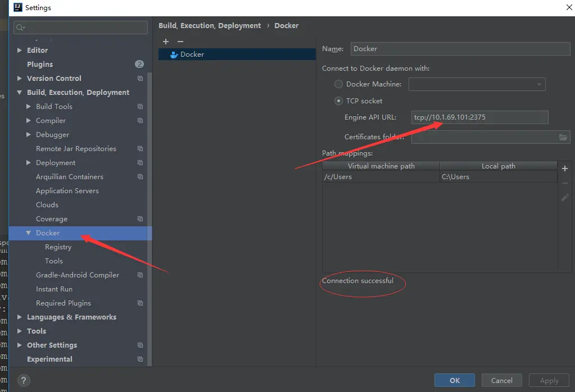The width and height of the screenshot is (575, 392).
Task: Expand the Deployment node arrow
Action: point(29,163)
